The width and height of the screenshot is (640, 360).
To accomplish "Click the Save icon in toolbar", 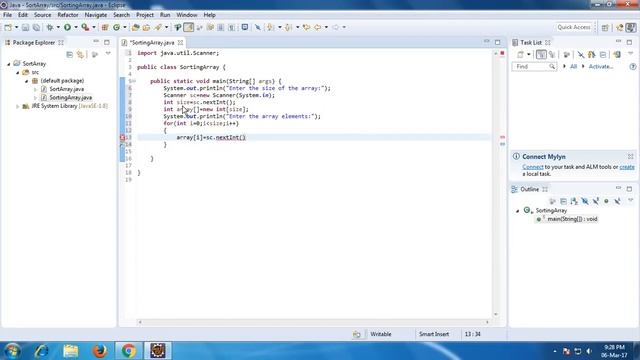I will point(25,27).
